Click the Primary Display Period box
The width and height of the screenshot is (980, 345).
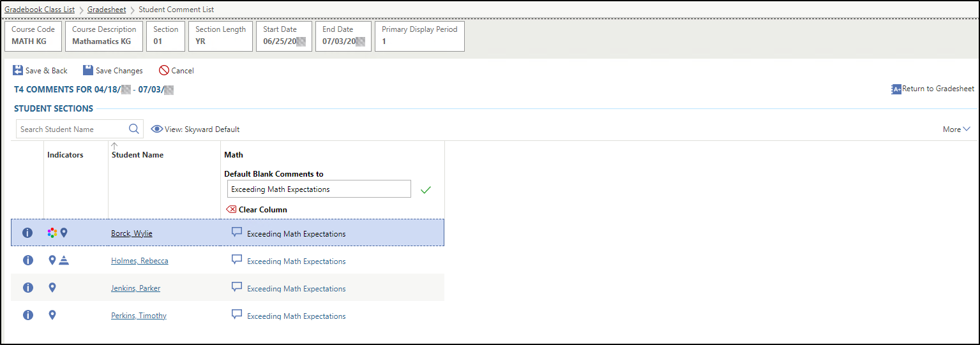pos(419,36)
